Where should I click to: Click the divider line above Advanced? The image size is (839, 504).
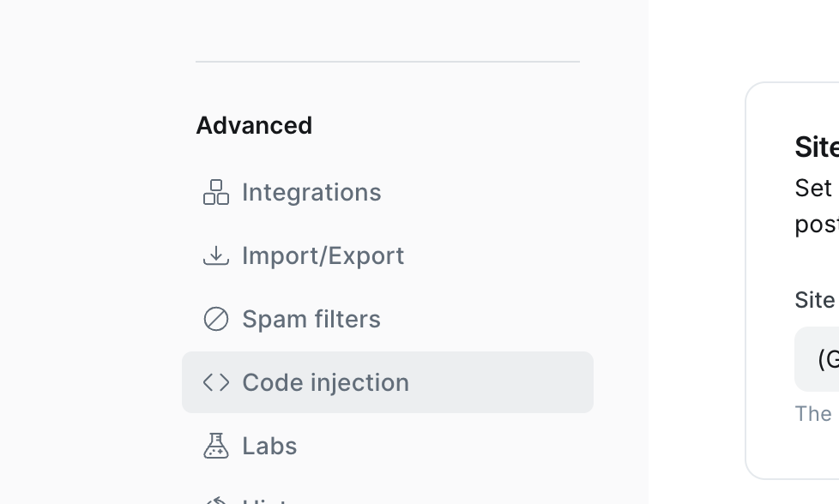pos(388,62)
